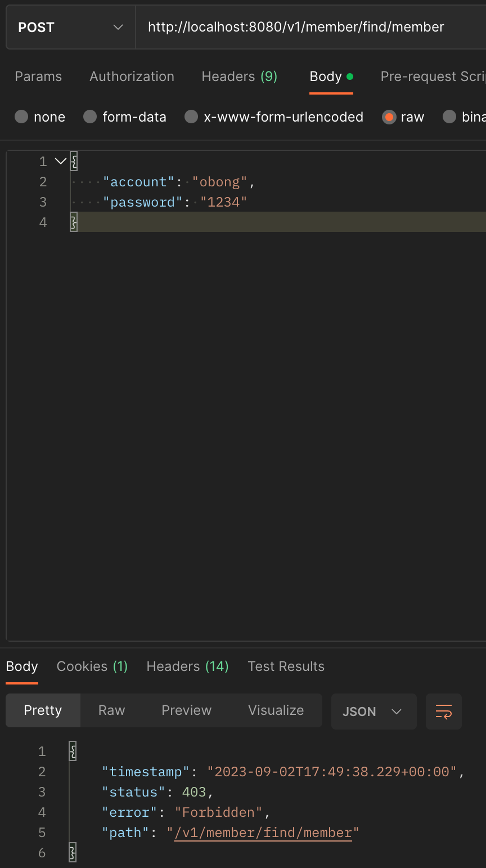Click line number 3 in request editor
486x868 pixels.
tap(43, 202)
